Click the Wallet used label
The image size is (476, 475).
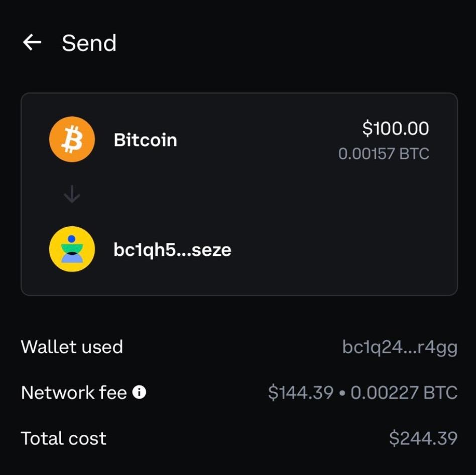click(72, 347)
